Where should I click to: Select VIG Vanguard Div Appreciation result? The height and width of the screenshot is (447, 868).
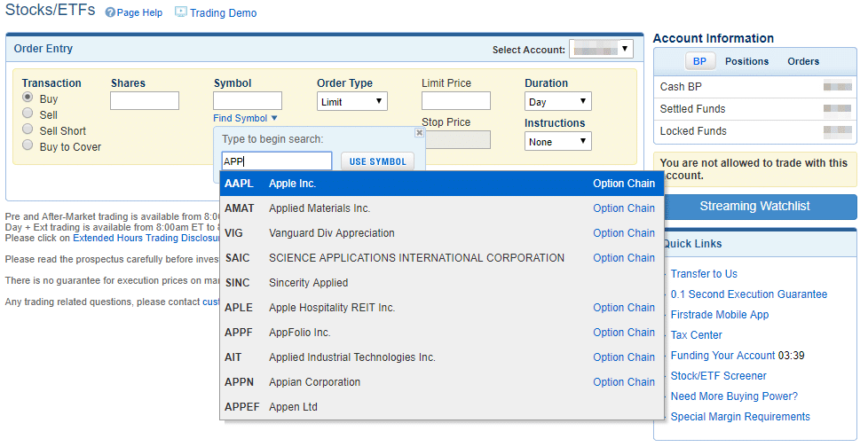coord(442,233)
